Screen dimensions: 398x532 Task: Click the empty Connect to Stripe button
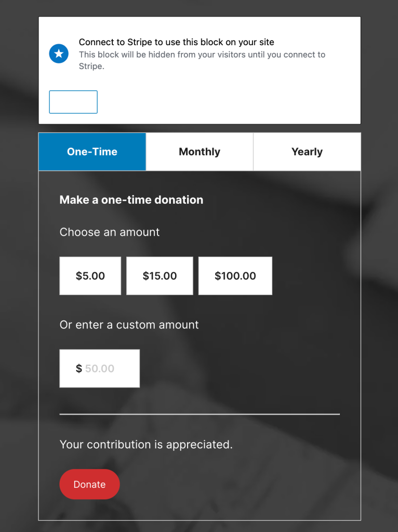coord(73,102)
